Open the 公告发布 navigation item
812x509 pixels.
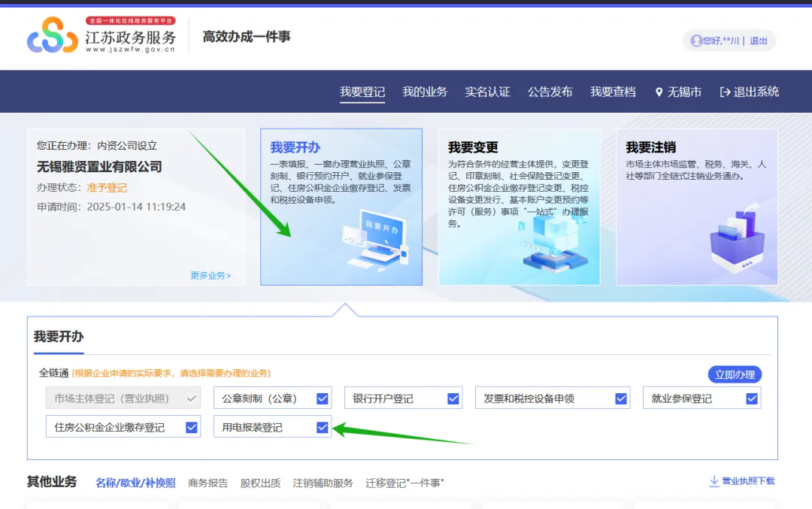pyautogui.click(x=550, y=92)
